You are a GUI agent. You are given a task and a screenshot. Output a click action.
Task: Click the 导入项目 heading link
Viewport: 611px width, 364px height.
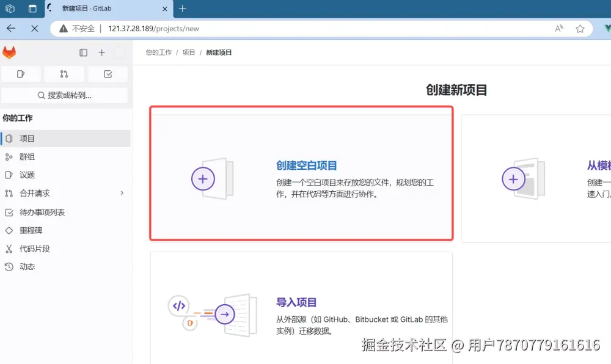[x=296, y=302]
